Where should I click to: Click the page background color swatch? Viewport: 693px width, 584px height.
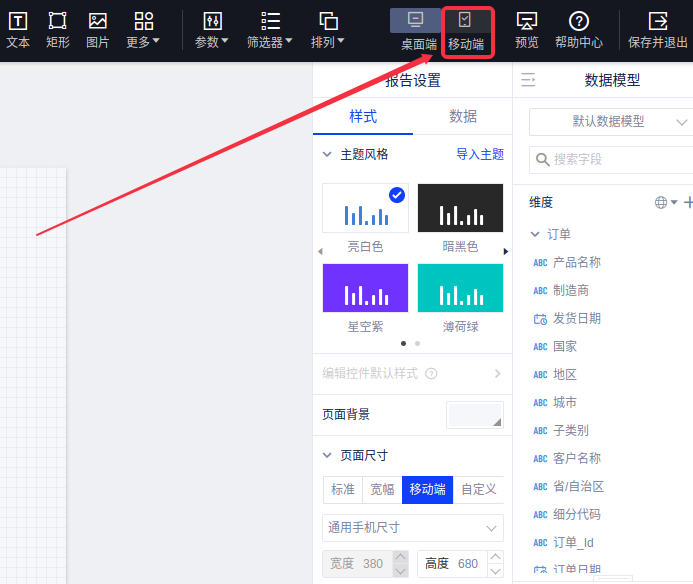pyautogui.click(x=475, y=414)
